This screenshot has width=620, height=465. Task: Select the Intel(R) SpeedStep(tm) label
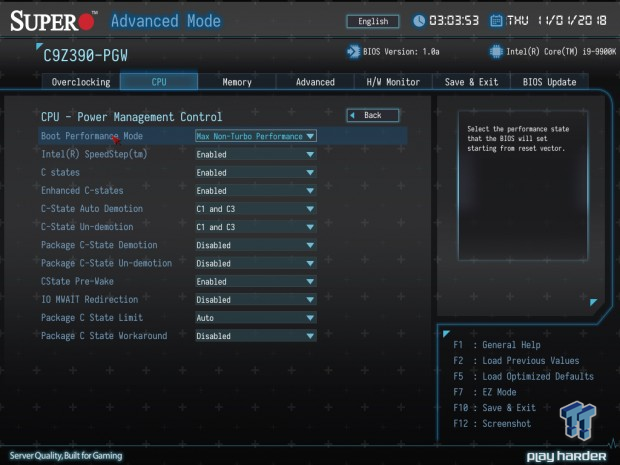pos(94,154)
